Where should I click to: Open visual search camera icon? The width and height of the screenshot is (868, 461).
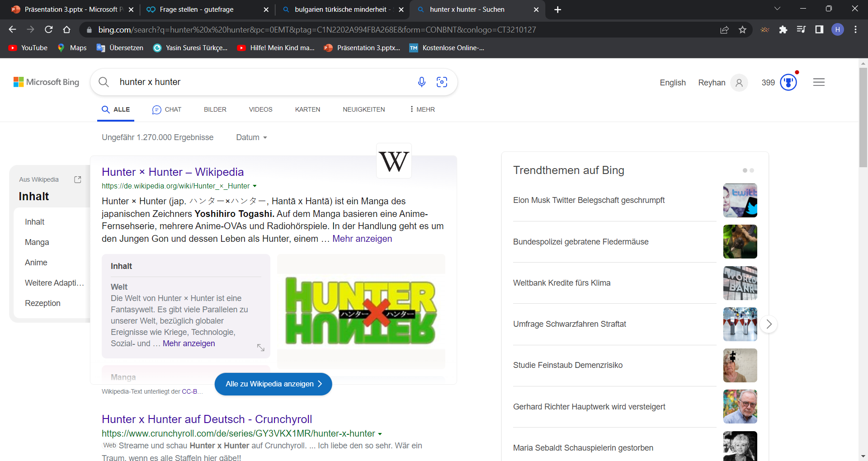click(442, 82)
